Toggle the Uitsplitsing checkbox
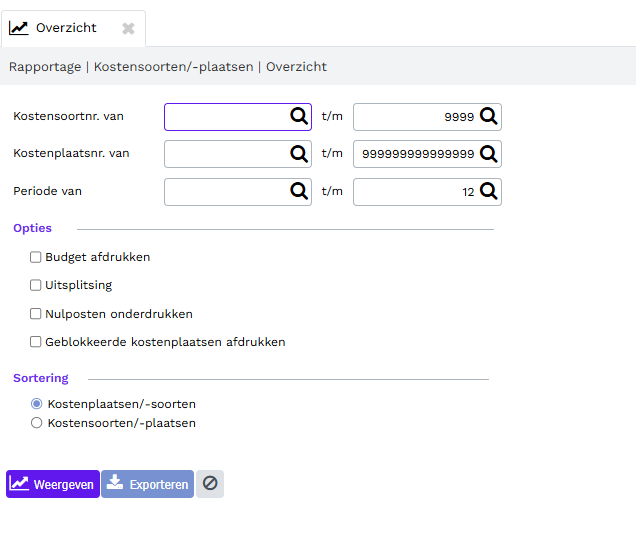Screen dimensions: 636x555 click(x=36, y=285)
